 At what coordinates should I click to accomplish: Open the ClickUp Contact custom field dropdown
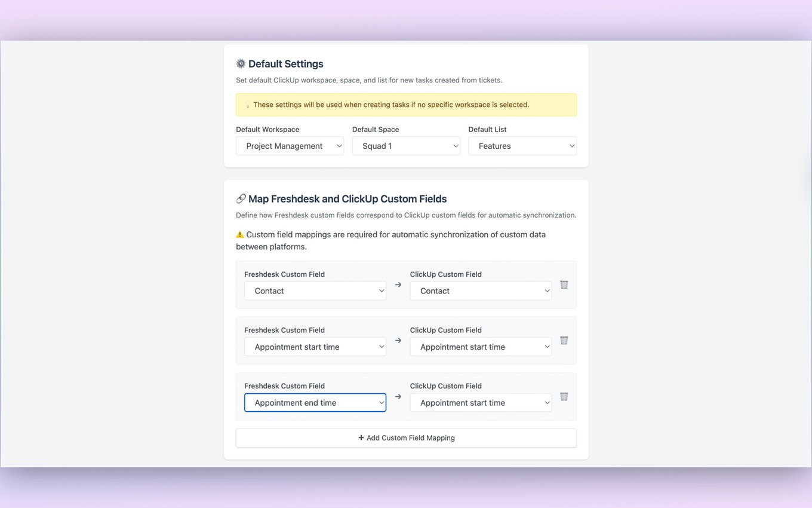[480, 290]
